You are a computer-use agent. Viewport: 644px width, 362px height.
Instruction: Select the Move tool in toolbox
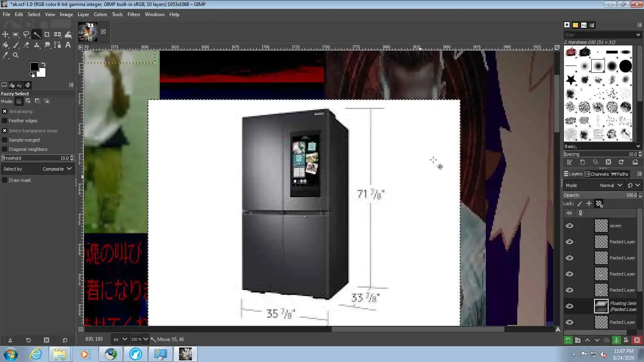click(5, 35)
